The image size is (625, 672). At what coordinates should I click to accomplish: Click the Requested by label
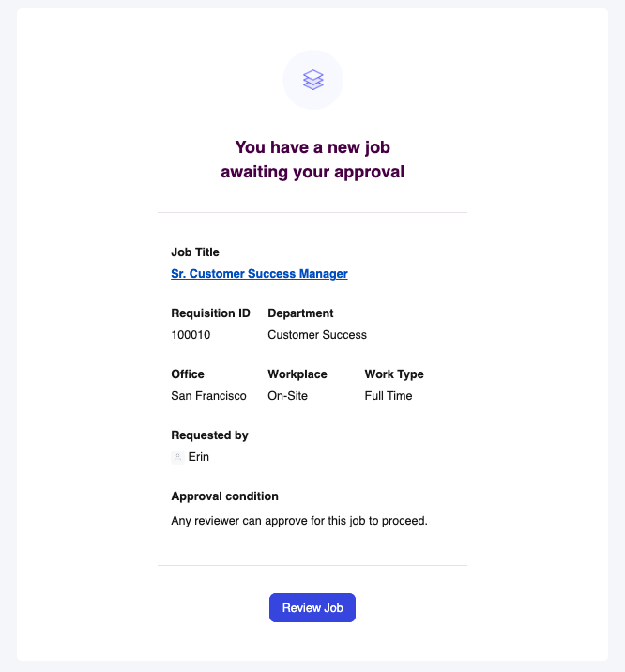[209, 435]
